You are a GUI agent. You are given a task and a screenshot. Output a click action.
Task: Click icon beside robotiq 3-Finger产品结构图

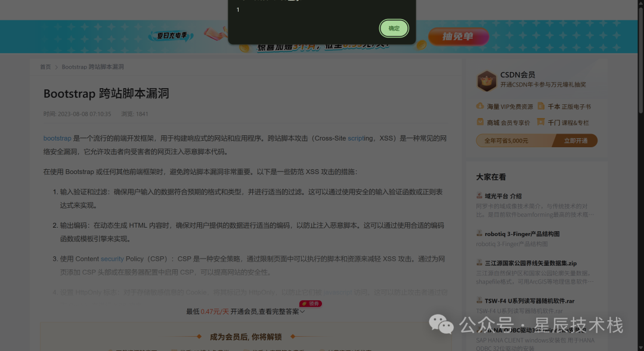point(479,234)
